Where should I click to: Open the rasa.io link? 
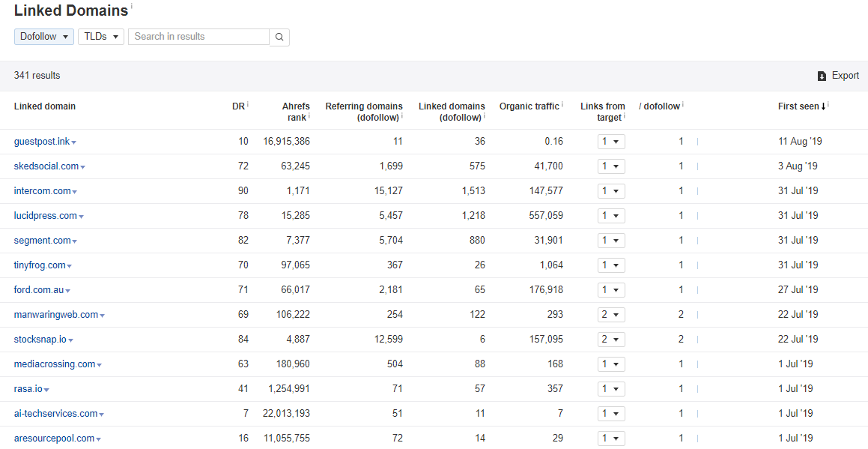(28, 389)
